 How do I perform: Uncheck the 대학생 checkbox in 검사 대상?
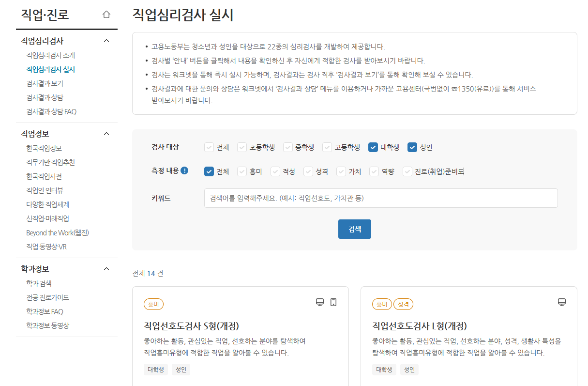(x=372, y=147)
